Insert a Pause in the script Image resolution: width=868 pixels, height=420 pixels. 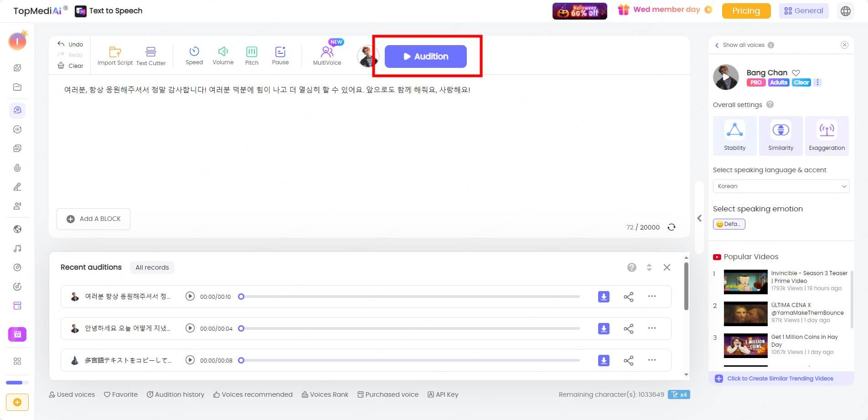coord(280,56)
